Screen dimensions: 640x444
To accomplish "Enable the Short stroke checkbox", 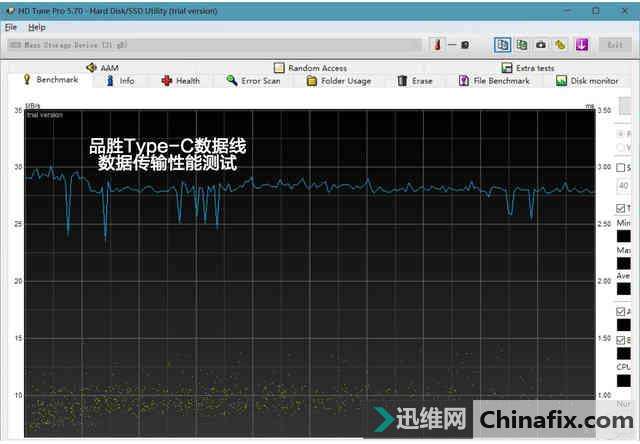I will (620, 168).
